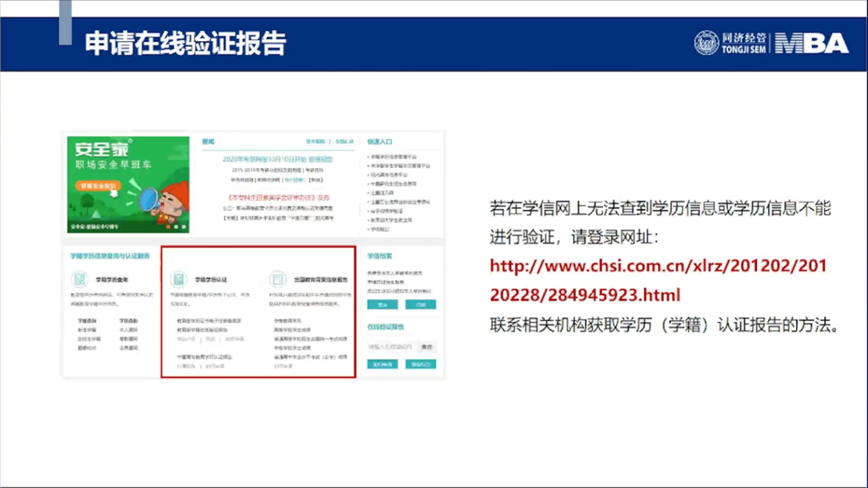Viewport: 868px width, 488px height.
Task: Click the 注册 button under 学信档案
Action: (x=420, y=304)
